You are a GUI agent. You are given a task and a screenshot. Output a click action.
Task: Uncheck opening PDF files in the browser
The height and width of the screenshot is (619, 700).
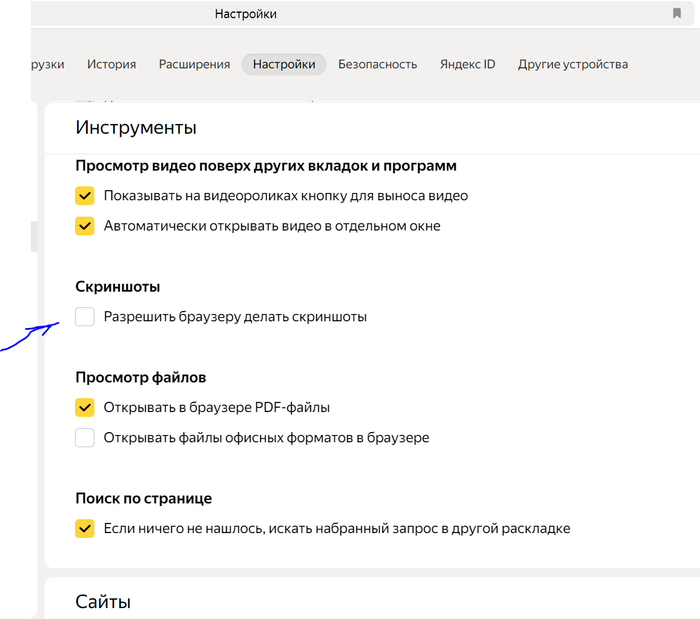click(x=85, y=408)
